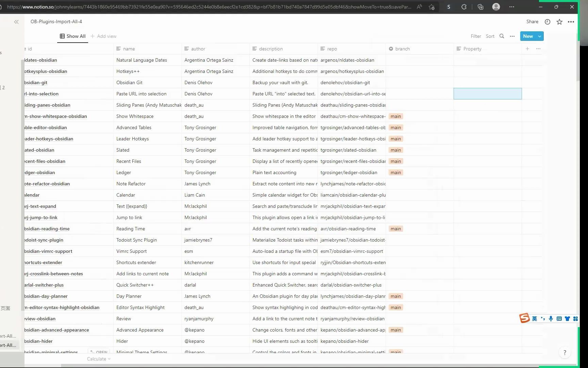Toggle Sogou IME microphone input
Image resolution: width=588 pixels, height=368 pixels.
click(x=551, y=319)
